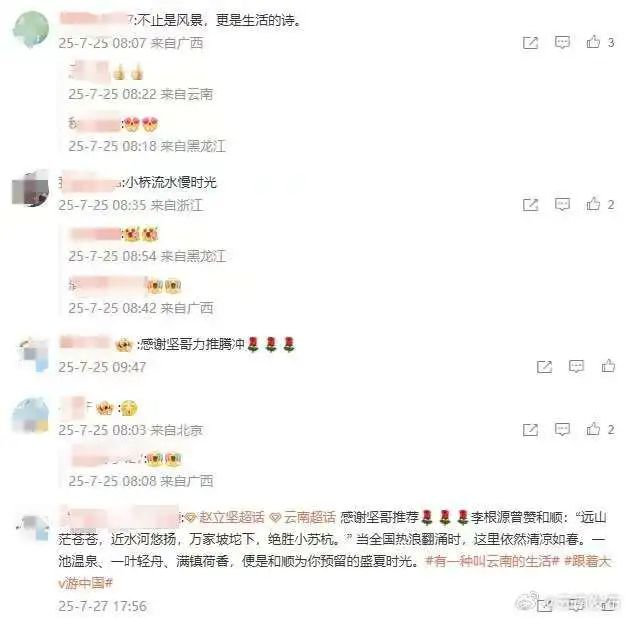Open hashtag #有一种叫云南的生活#
Screen dimensions: 628x618
[x=492, y=561]
